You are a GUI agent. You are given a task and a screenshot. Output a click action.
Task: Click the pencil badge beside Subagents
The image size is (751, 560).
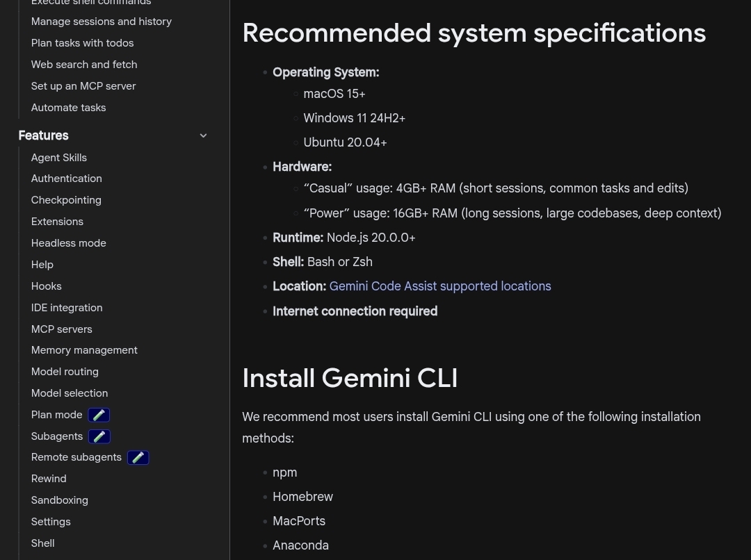coord(99,436)
